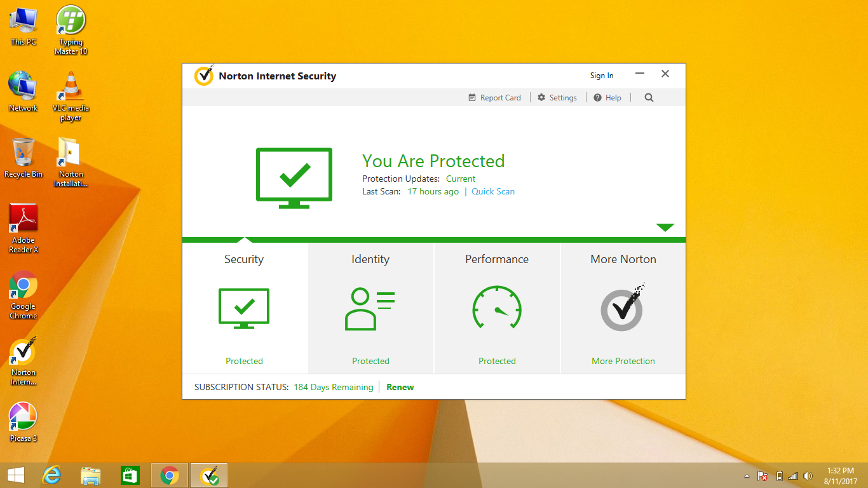
Task: Select the Norton Installation folder shortcut
Action: 71,163
